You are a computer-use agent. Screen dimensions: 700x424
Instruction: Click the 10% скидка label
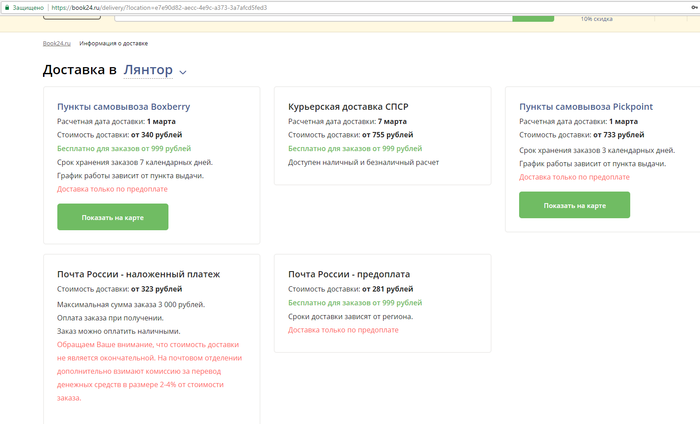point(594,17)
